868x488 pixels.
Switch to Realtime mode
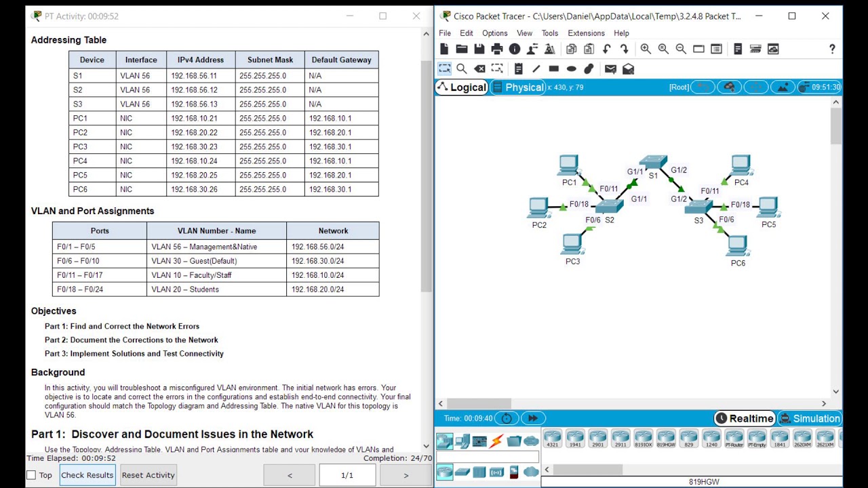744,419
